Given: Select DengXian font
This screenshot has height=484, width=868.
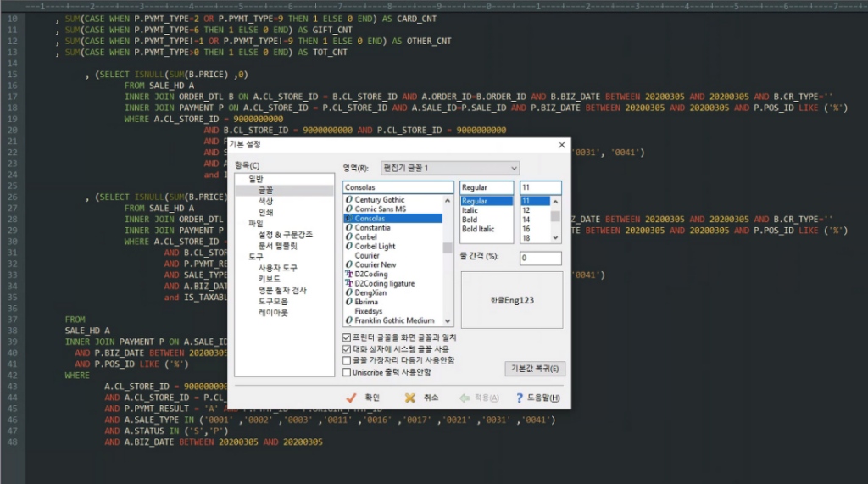Looking at the screenshot, I should (371, 292).
